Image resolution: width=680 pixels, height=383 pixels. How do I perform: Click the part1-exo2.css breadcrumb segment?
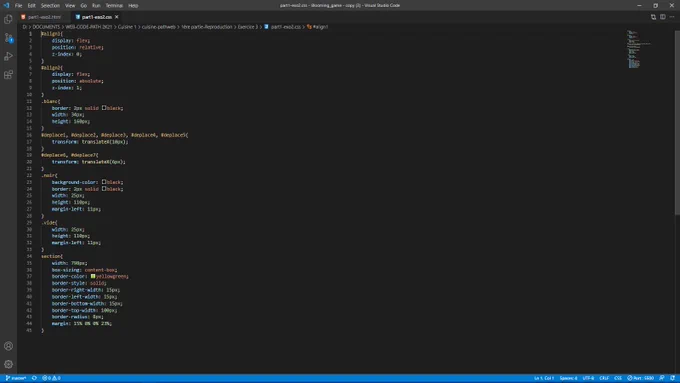(286, 27)
